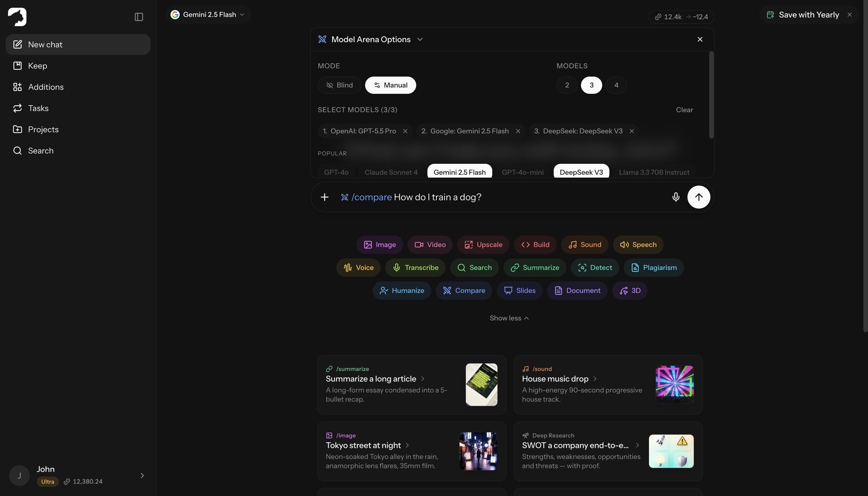Image resolution: width=868 pixels, height=496 pixels.
Task: Open Search in the sidebar
Action: pyautogui.click(x=78, y=151)
